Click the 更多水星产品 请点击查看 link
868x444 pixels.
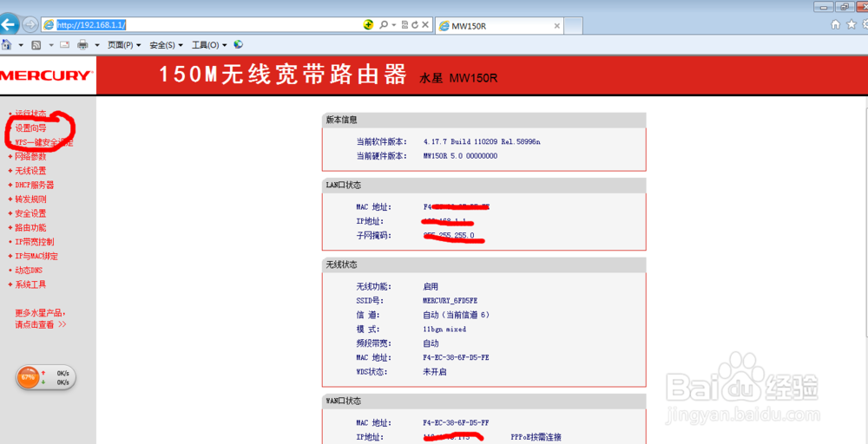click(x=41, y=318)
